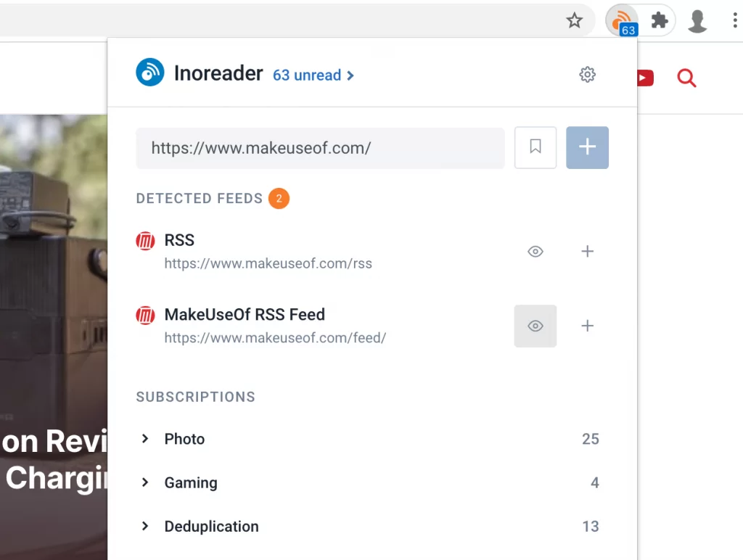Open the 63 unread link
Viewport: 743px width, 560px height.
[x=313, y=75]
